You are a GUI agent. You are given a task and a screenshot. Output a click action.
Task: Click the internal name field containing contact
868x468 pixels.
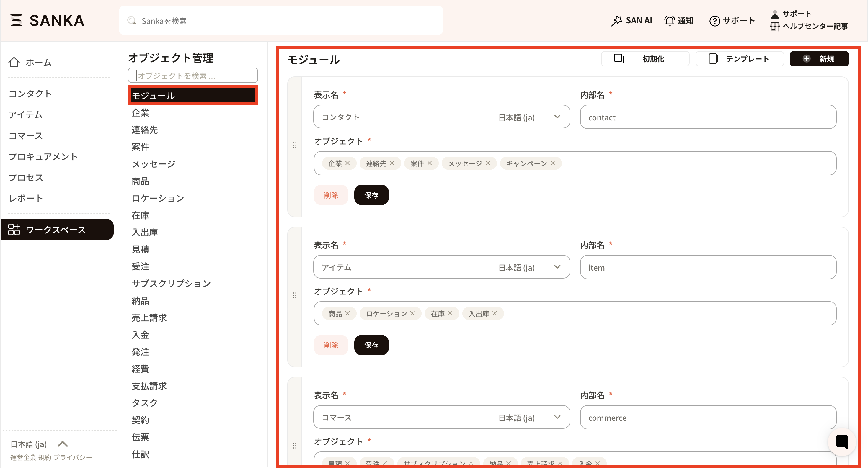[x=708, y=117]
